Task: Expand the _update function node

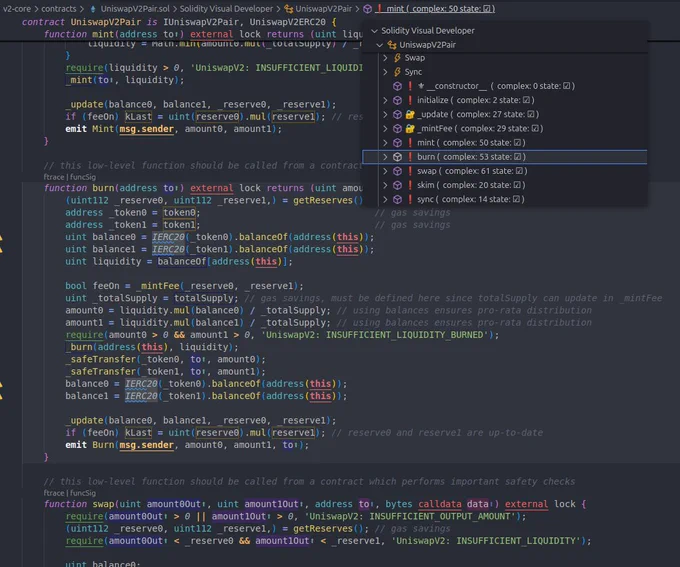Action: 385,115
